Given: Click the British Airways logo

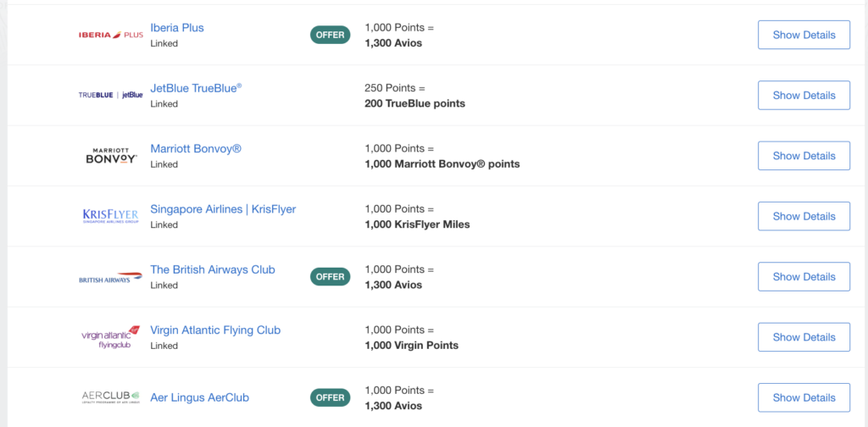Looking at the screenshot, I should coord(111,277).
